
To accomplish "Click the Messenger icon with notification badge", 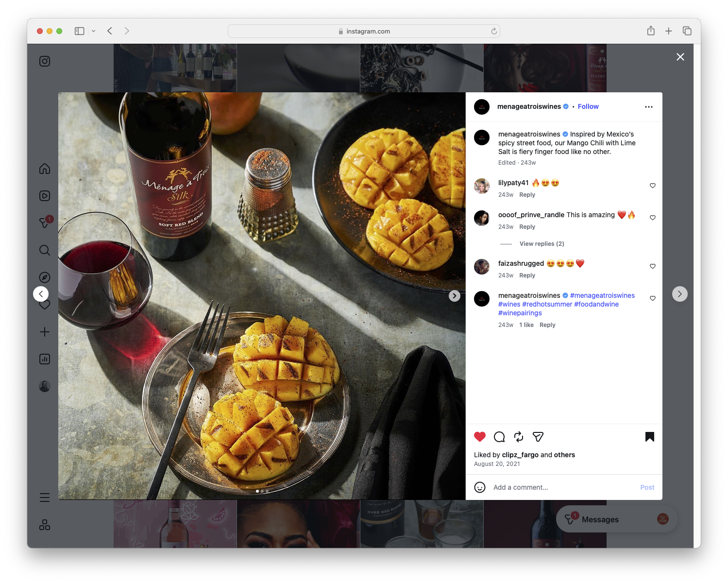I will (x=45, y=222).
